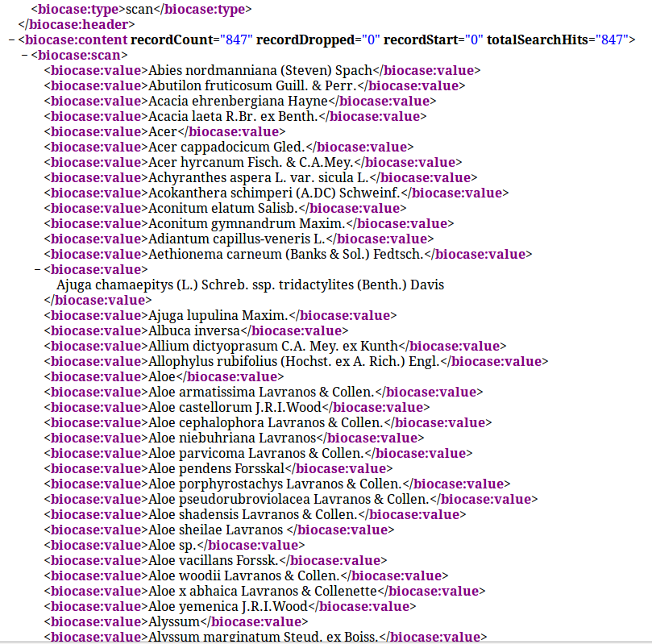Select Aloe vacillans Forssk. entry
The height and width of the screenshot is (644, 652).
(x=215, y=561)
